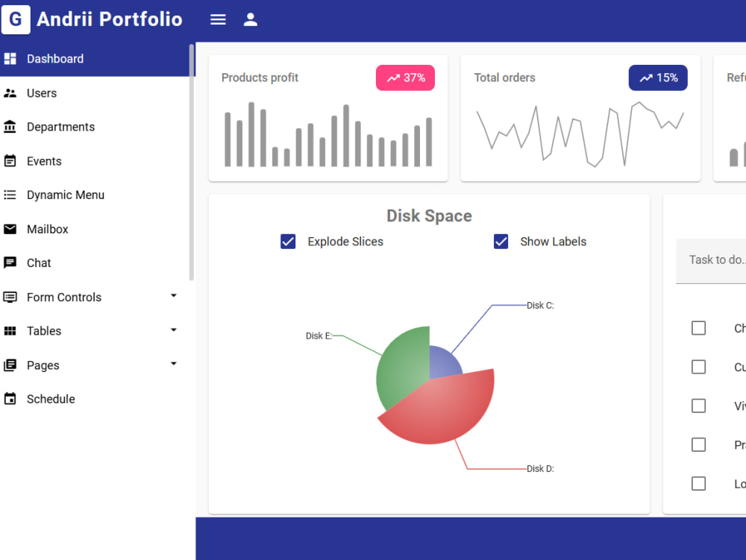
Task: Check the task checkbox beside 'Cu'
Action: (698, 367)
